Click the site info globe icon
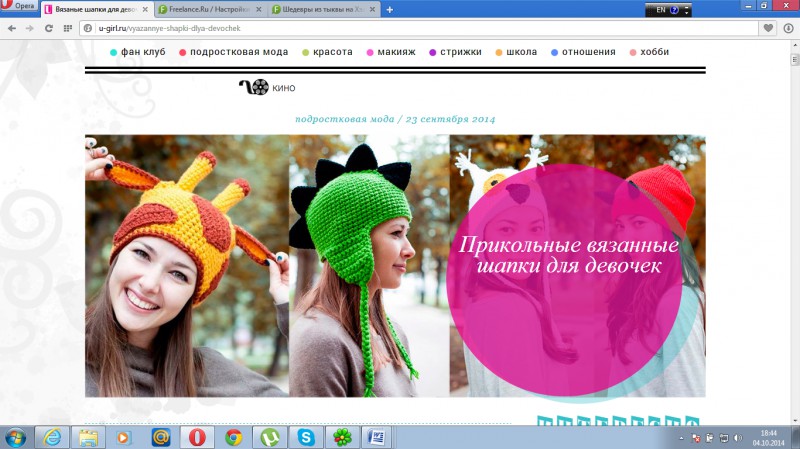The width and height of the screenshot is (800, 449). (88, 29)
